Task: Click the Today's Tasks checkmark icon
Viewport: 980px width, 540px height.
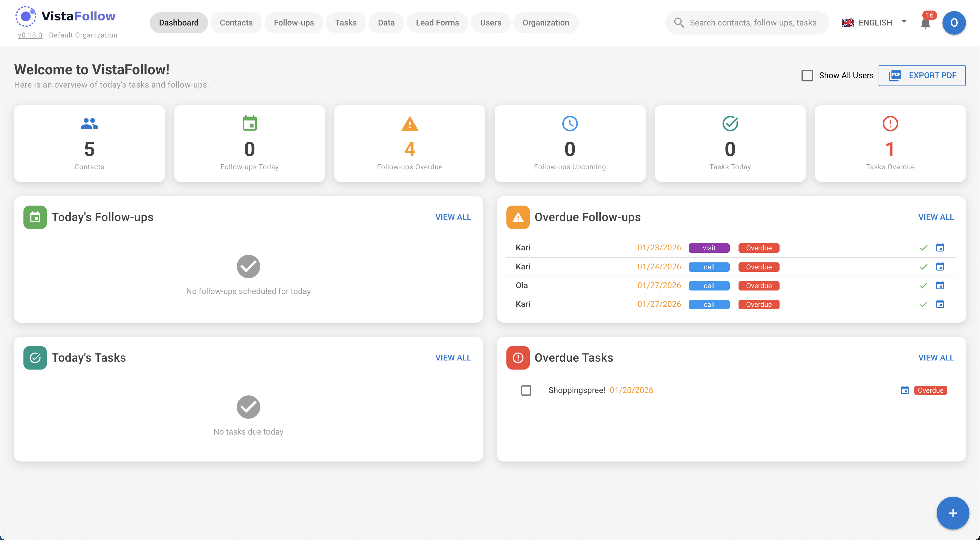Action: (35, 358)
